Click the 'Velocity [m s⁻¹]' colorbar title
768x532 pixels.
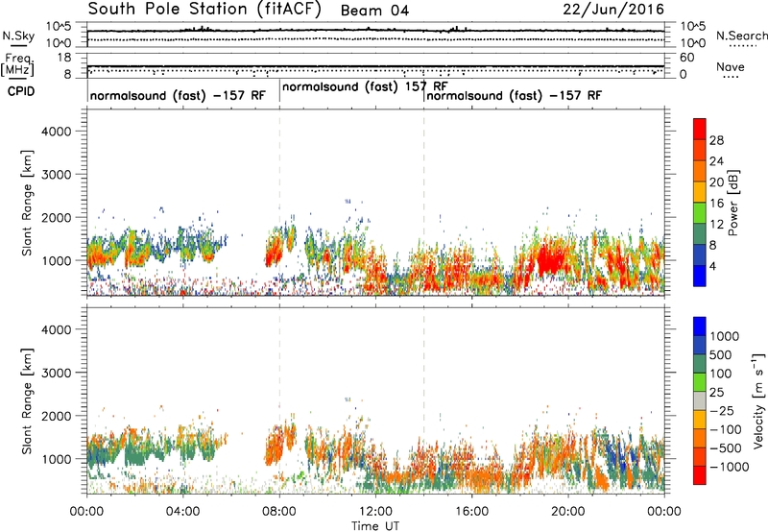[x=758, y=400]
